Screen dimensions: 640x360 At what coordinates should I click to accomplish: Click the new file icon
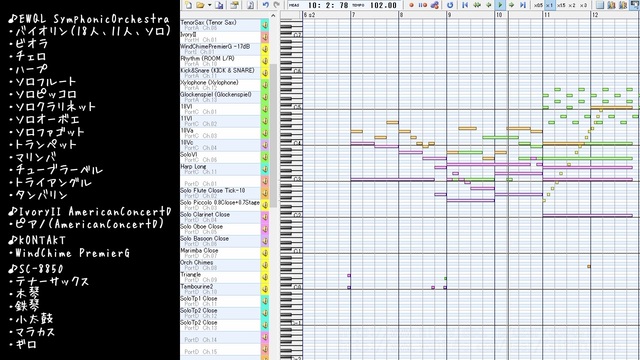click(x=189, y=5)
